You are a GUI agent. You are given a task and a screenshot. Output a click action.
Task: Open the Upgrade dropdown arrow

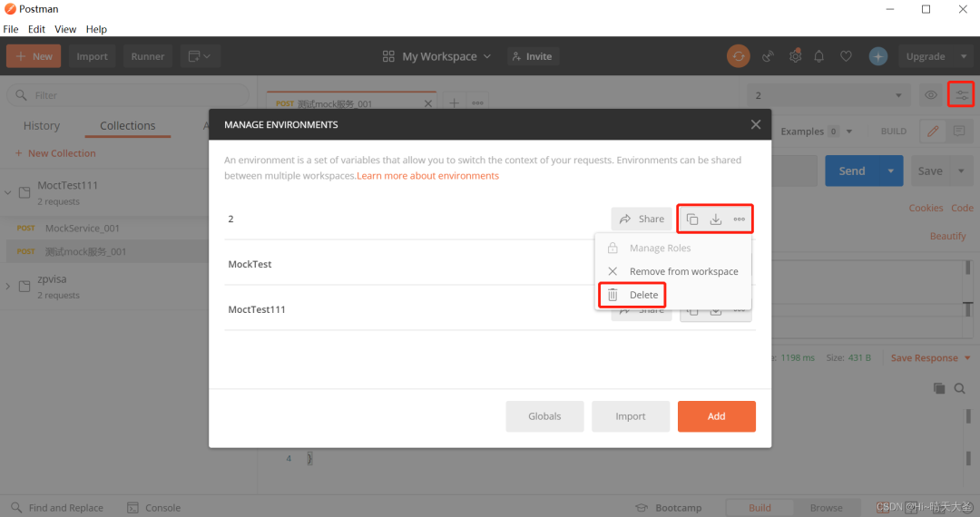click(x=963, y=56)
